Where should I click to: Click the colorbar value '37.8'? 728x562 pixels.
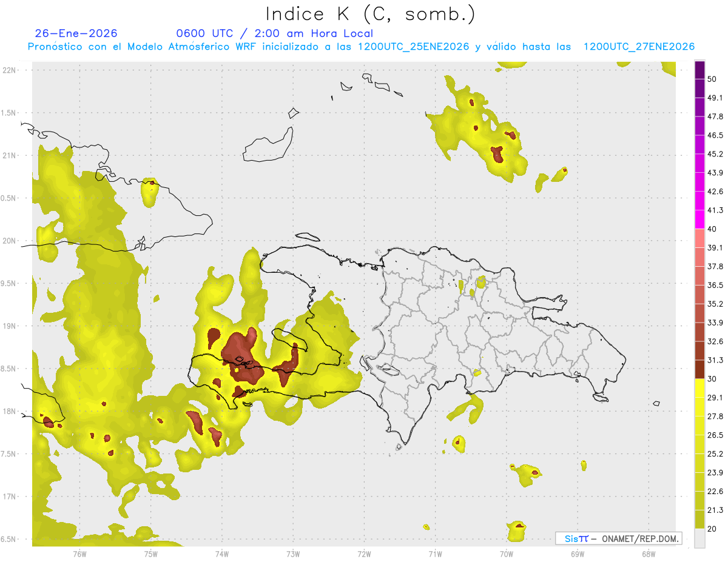(715, 266)
